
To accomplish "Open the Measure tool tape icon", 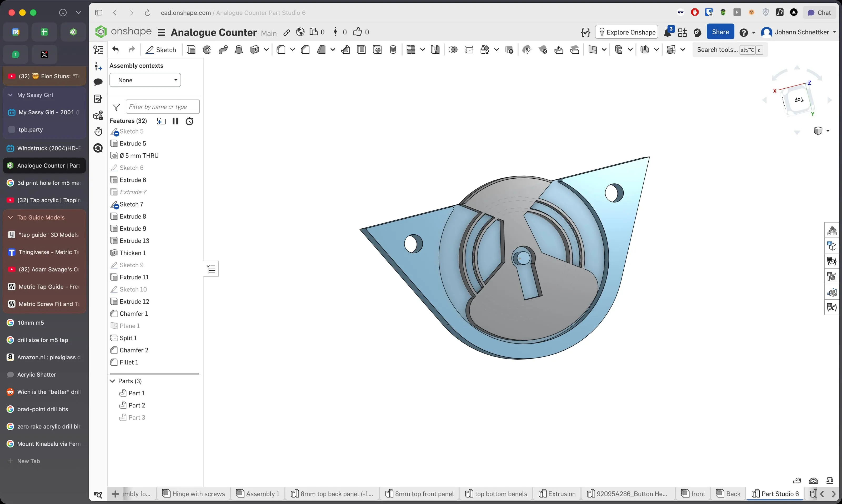I will tap(797, 481).
